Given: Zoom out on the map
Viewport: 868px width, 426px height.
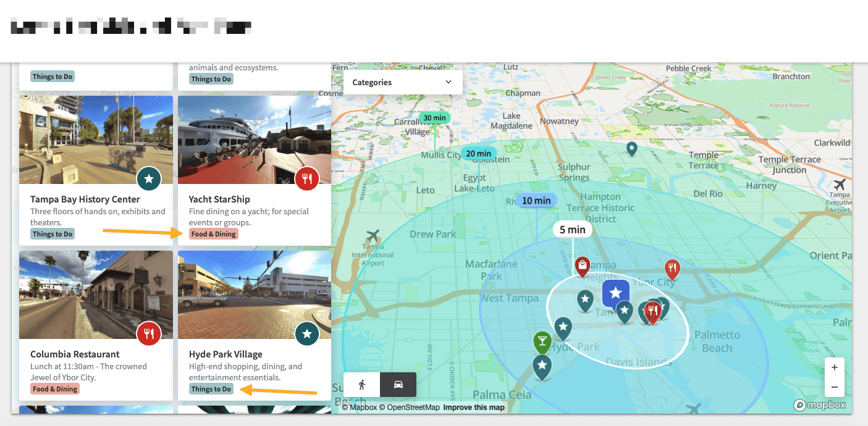Looking at the screenshot, I should click(x=834, y=387).
